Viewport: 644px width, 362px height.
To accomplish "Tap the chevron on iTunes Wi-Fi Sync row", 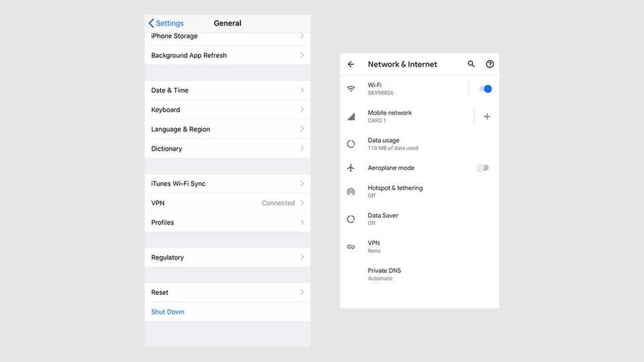I will (x=302, y=184).
